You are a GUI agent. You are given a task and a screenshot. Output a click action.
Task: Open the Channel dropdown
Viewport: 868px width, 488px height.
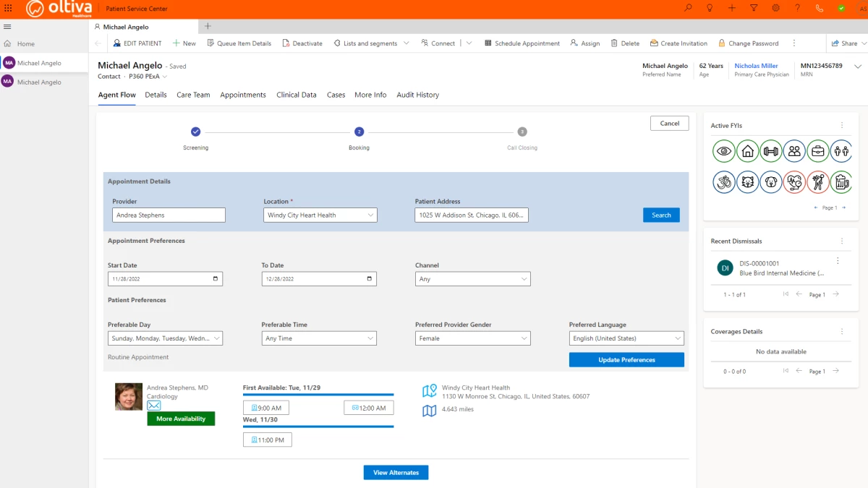click(472, 278)
